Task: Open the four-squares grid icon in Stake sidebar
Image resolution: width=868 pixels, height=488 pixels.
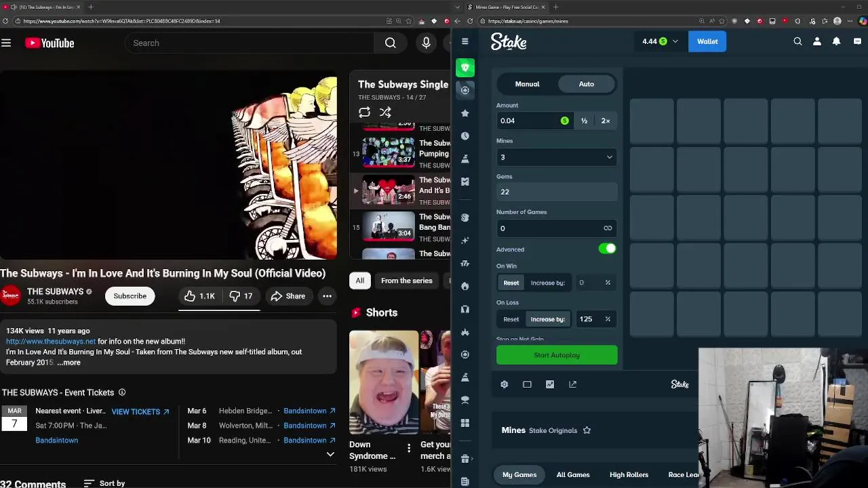Action: 465,423
